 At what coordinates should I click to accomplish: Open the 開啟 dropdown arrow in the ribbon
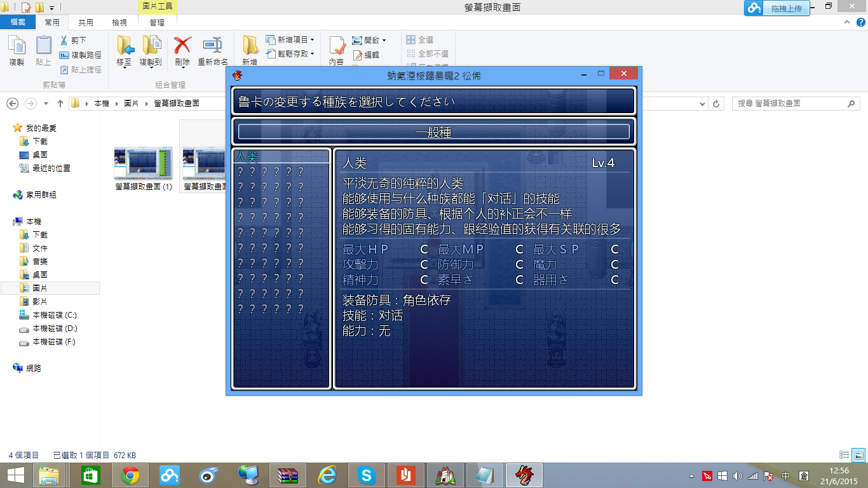click(384, 40)
